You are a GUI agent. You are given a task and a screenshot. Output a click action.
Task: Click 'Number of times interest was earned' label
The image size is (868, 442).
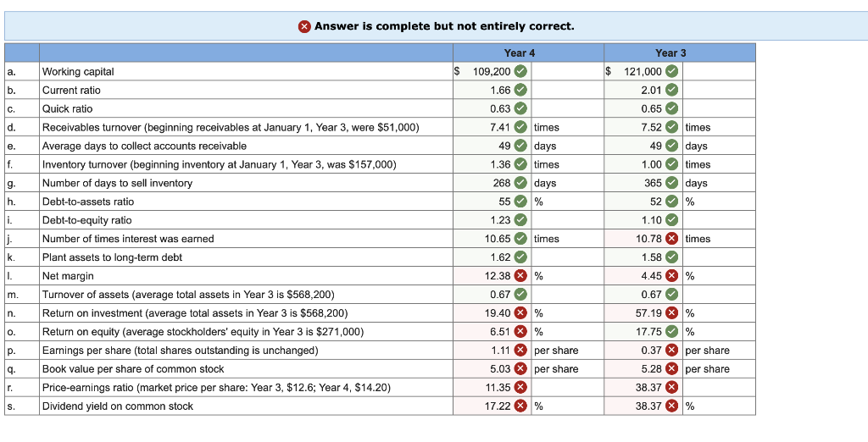[128, 239]
